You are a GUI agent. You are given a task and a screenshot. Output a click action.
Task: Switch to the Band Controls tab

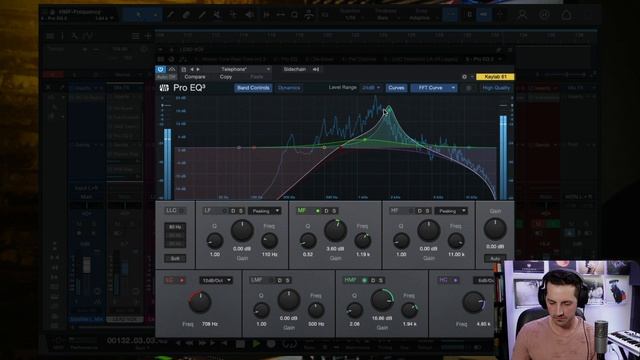[253, 88]
